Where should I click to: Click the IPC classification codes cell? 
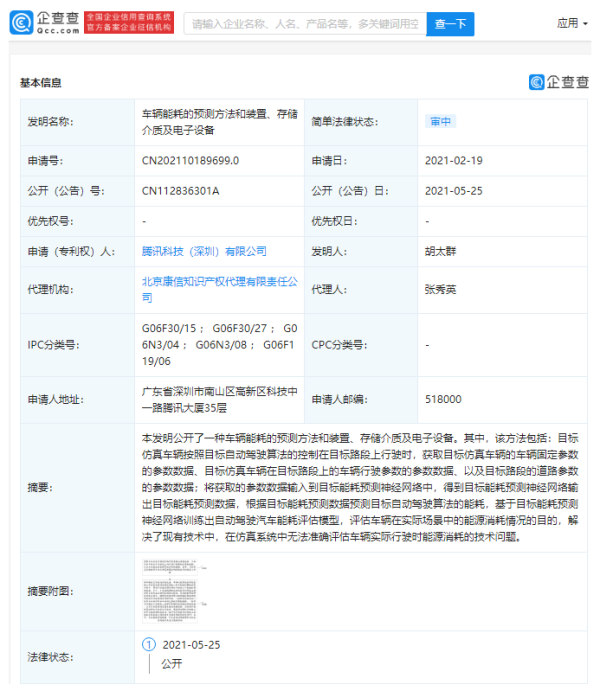[220, 344]
